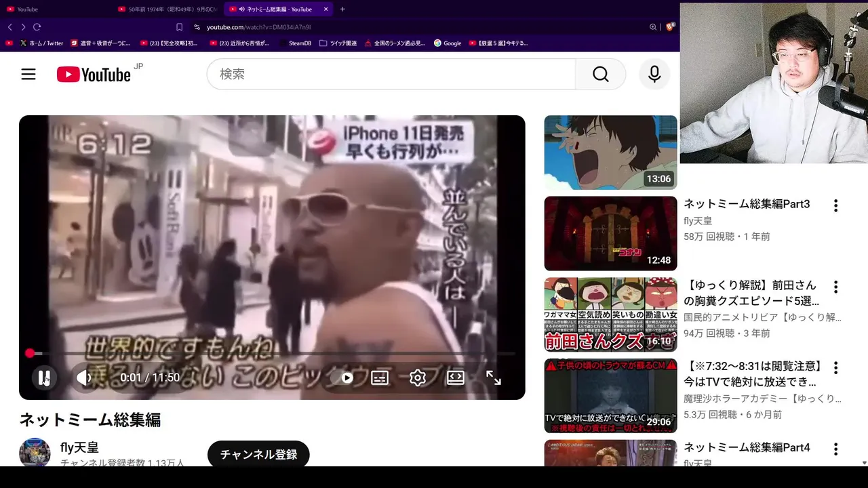868x488 pixels.
Task: Open 国民的アニメトリビア channel name
Action: [762, 317]
